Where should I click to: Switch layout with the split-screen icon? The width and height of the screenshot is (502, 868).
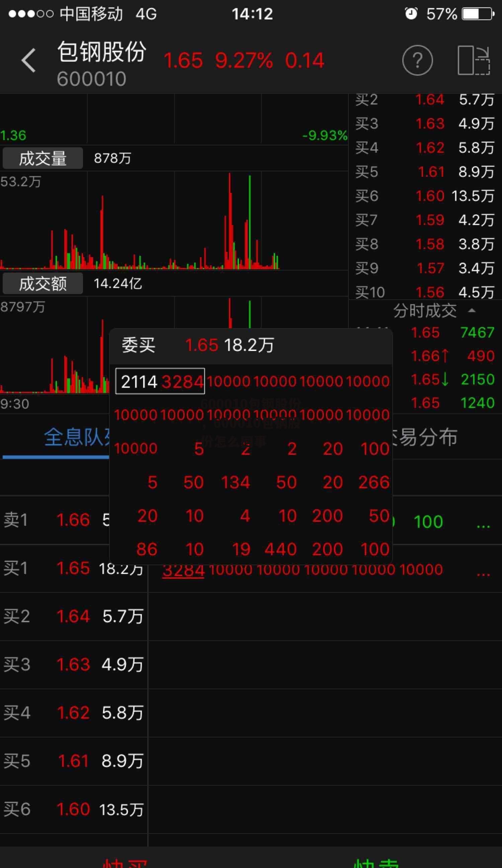pyautogui.click(x=474, y=60)
